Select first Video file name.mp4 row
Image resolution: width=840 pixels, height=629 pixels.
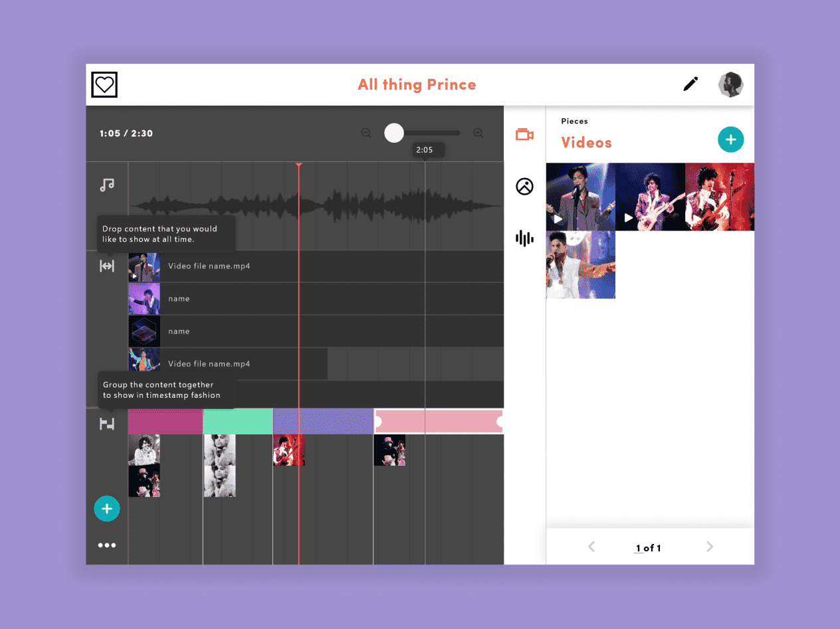(x=316, y=266)
